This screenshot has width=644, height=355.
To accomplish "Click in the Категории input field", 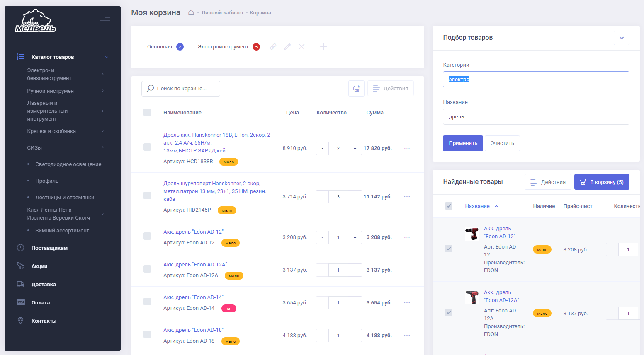I will point(536,80).
